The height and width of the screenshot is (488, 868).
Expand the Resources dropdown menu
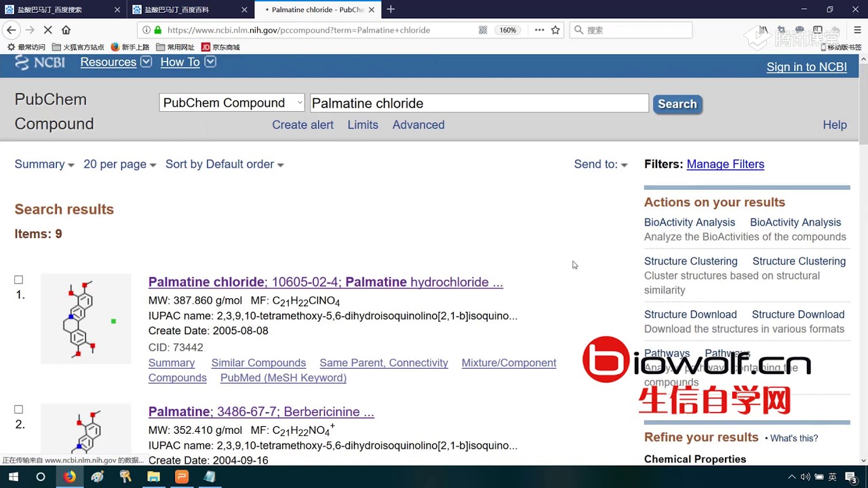(116, 62)
